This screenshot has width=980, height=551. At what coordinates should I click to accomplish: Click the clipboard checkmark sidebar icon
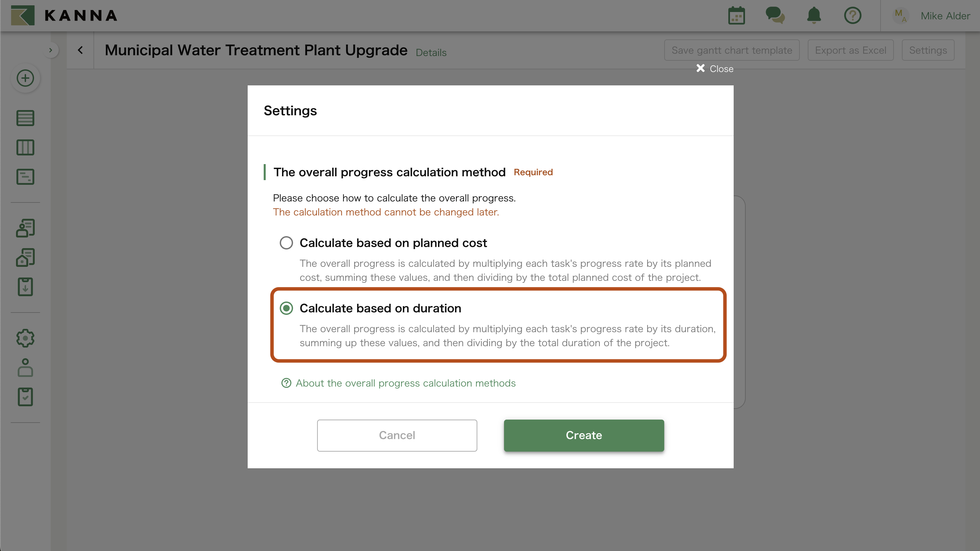(25, 397)
